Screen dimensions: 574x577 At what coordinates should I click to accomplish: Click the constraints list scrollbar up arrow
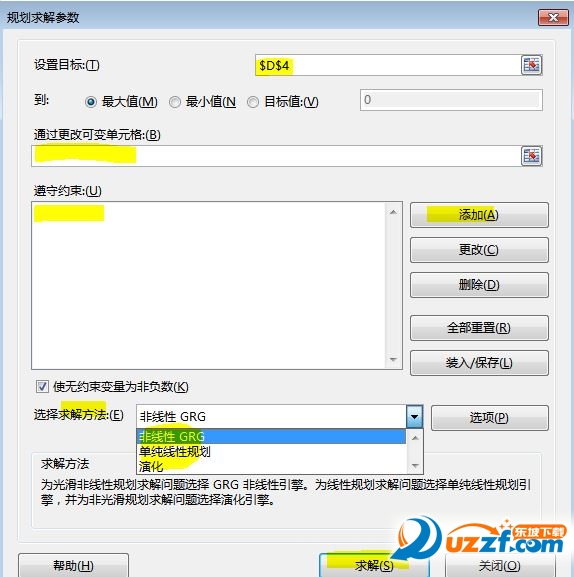click(393, 212)
